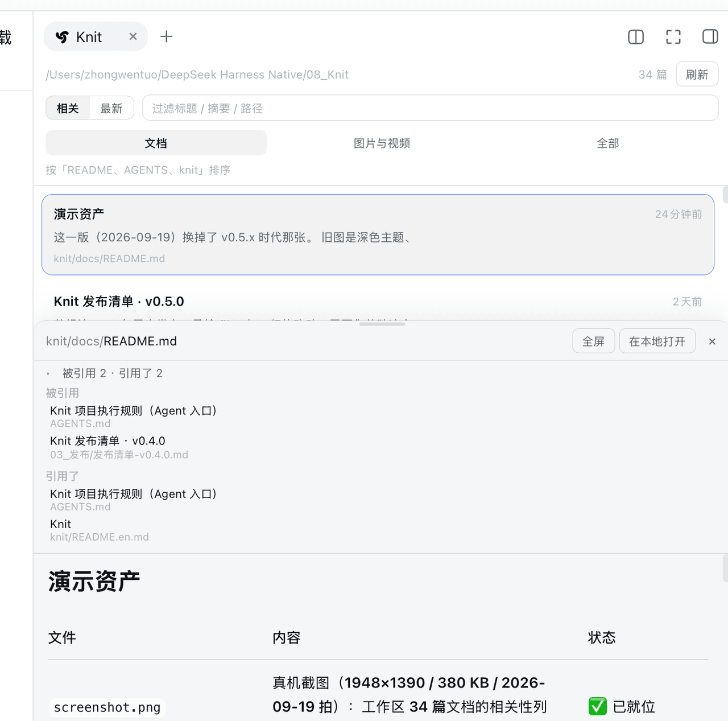Collapse the 被引用 2 · 引用了 2 section
The image size is (728, 721).
point(104,373)
